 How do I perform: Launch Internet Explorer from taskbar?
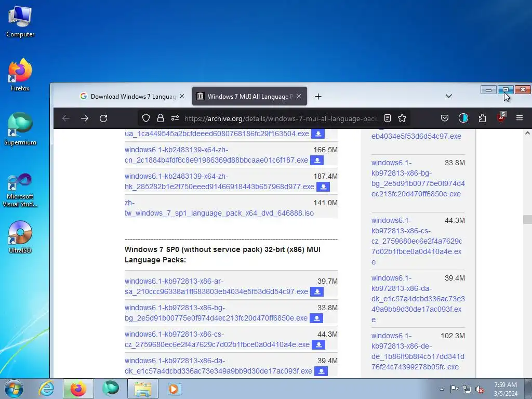[x=46, y=389]
